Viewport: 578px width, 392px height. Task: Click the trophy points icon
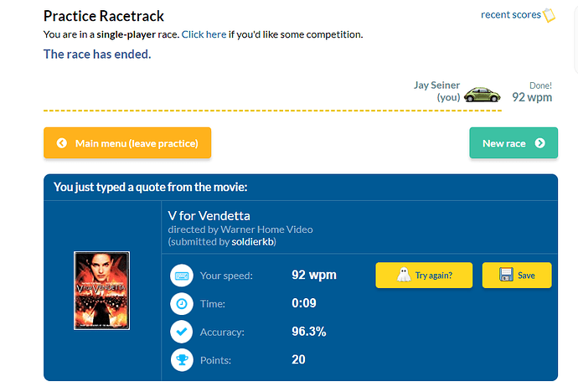182,359
